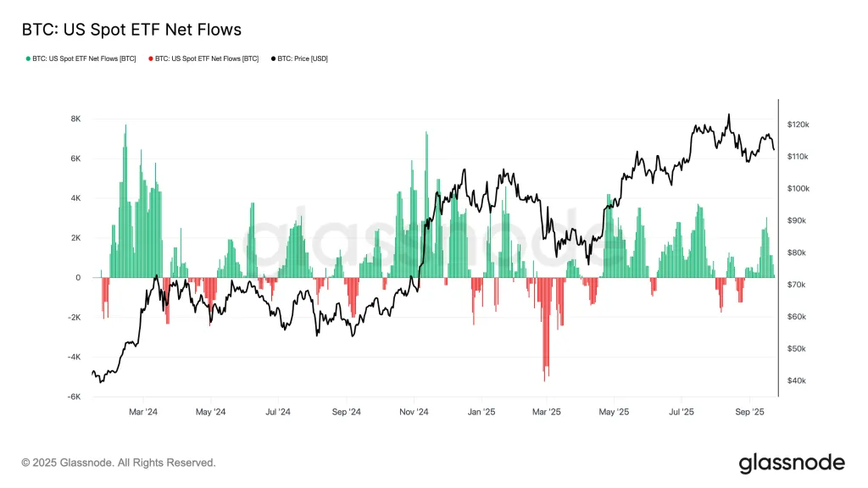This screenshot has width=868, height=488.
Task: Click the green legend dot for Net Flows
Action: [x=28, y=58]
